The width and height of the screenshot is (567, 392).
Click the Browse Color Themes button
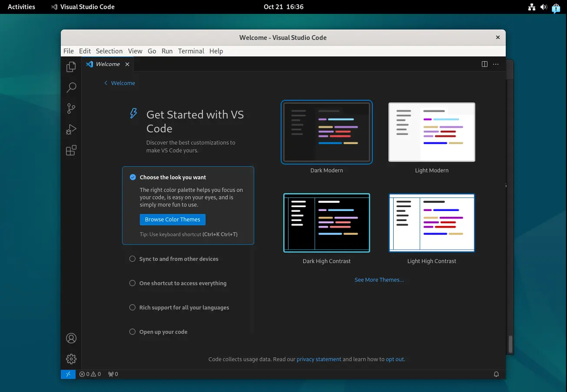tap(172, 219)
